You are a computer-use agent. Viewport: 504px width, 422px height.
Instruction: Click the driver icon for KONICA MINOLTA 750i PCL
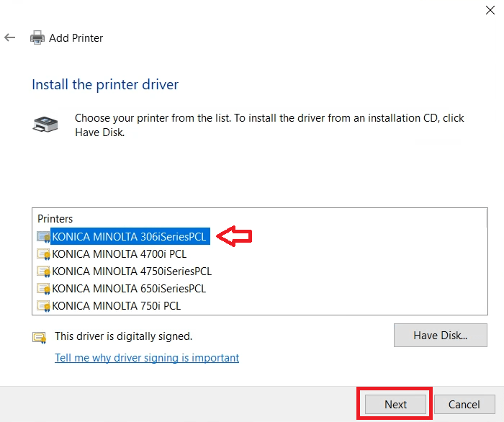click(43, 306)
